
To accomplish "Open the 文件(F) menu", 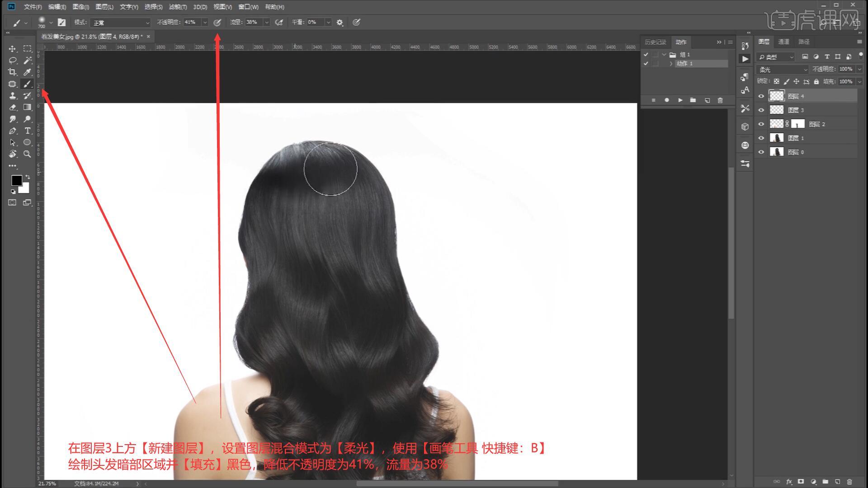I will coord(33,7).
